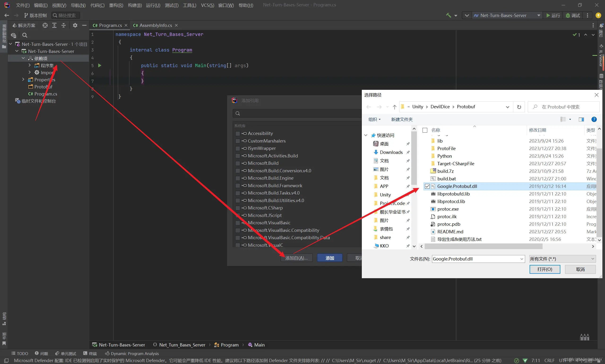605x364 pixels.
Task: Check the Accessibility library checkbox
Action: click(x=237, y=134)
